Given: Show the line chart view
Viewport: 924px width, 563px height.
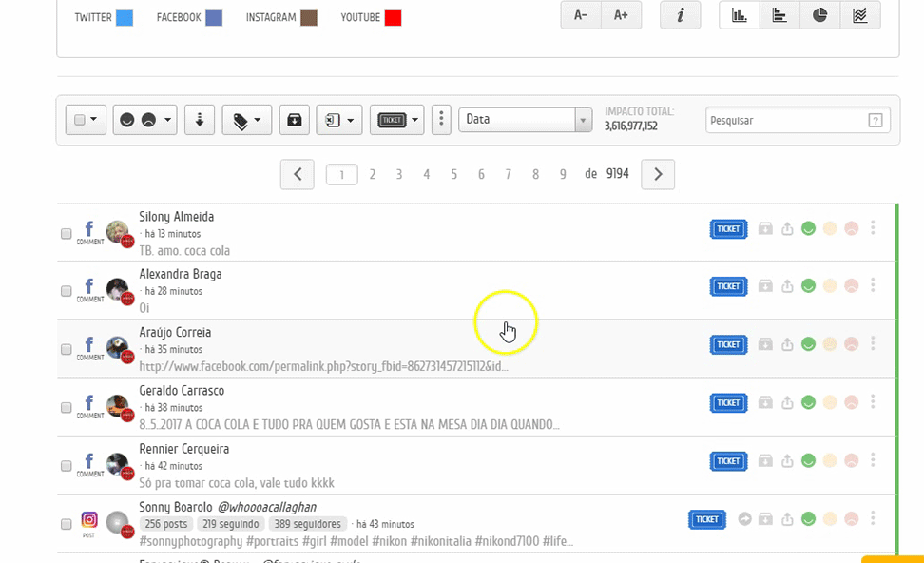Looking at the screenshot, I should (859, 15).
